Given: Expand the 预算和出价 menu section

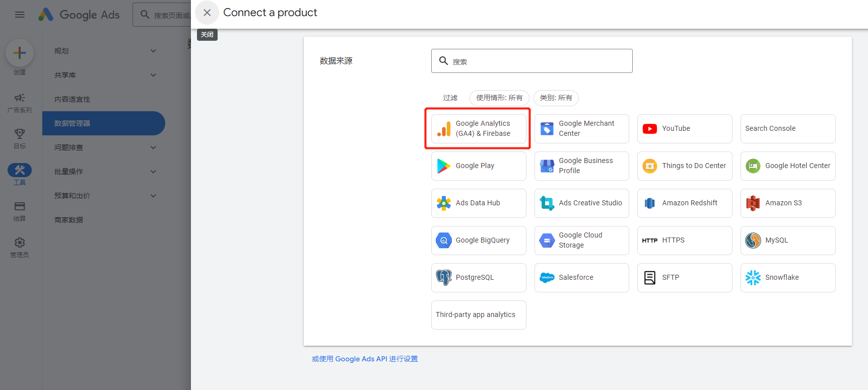Looking at the screenshot, I should [x=104, y=196].
